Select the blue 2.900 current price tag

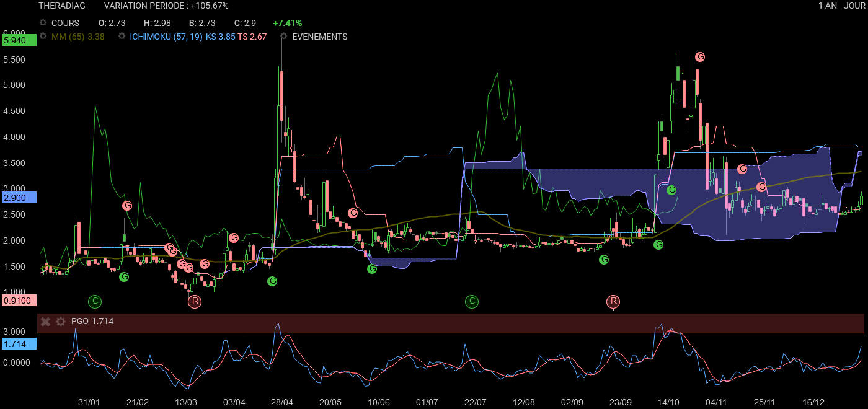coord(19,198)
